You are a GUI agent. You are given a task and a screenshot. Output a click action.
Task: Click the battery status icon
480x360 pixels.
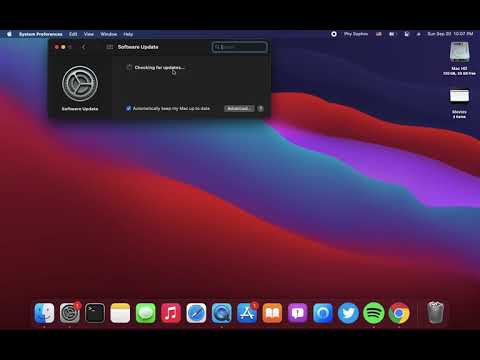392,34
